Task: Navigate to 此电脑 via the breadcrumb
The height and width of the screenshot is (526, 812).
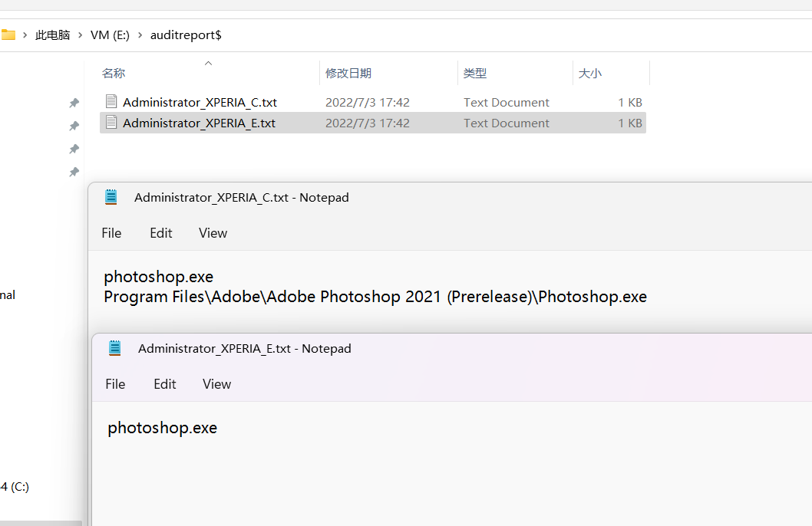Action: (x=53, y=35)
